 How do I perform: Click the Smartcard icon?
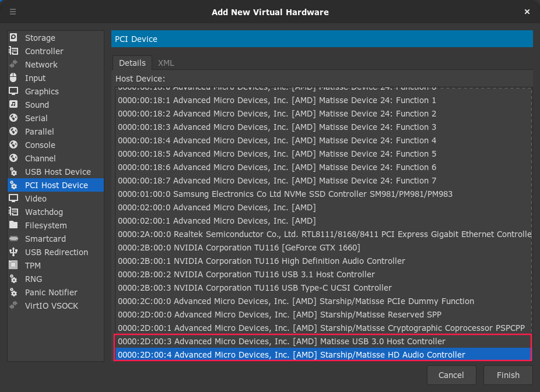13,239
